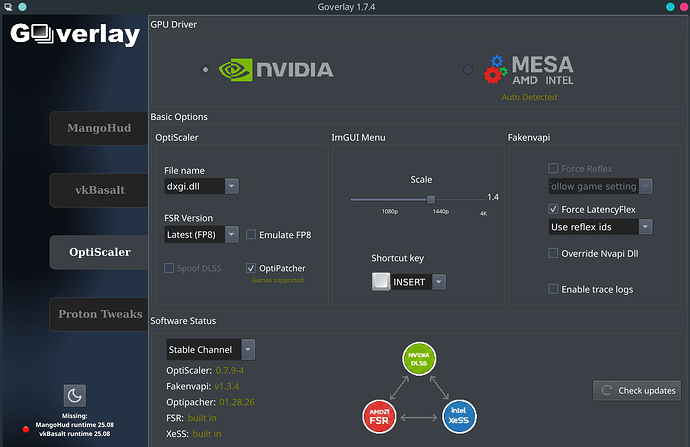690x447 pixels.
Task: Click the ImGUI Scale slider handle
Action: tap(431, 199)
